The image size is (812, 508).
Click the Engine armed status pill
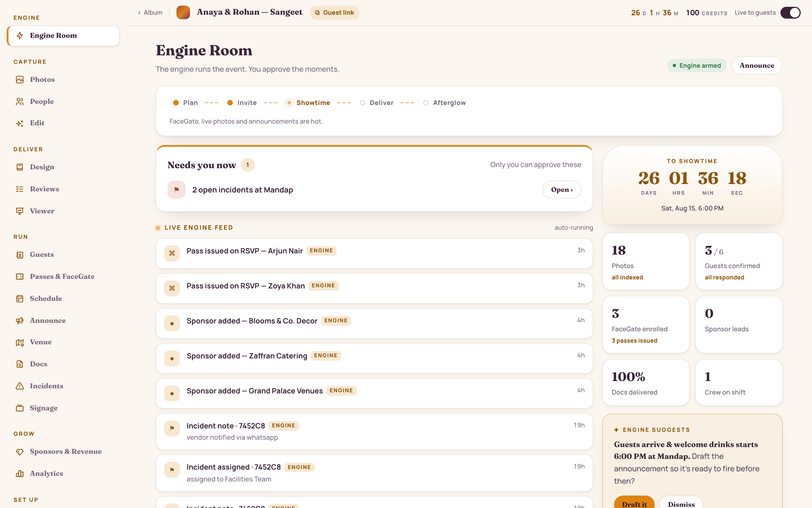point(697,65)
